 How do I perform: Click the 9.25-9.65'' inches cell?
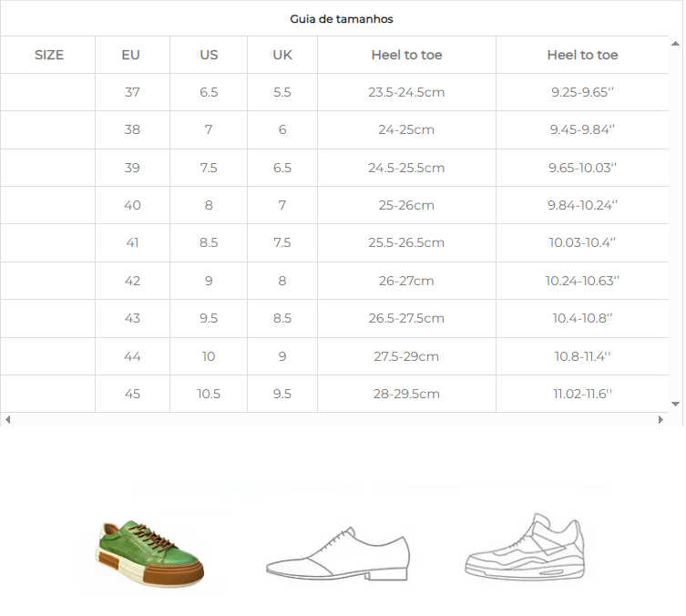coord(582,92)
